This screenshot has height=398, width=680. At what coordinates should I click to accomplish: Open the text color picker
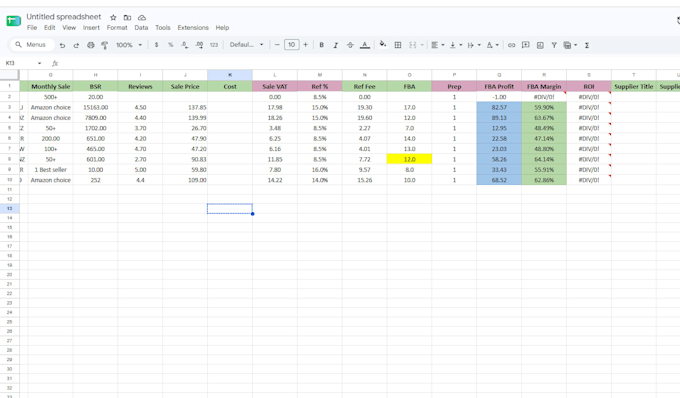tap(365, 45)
